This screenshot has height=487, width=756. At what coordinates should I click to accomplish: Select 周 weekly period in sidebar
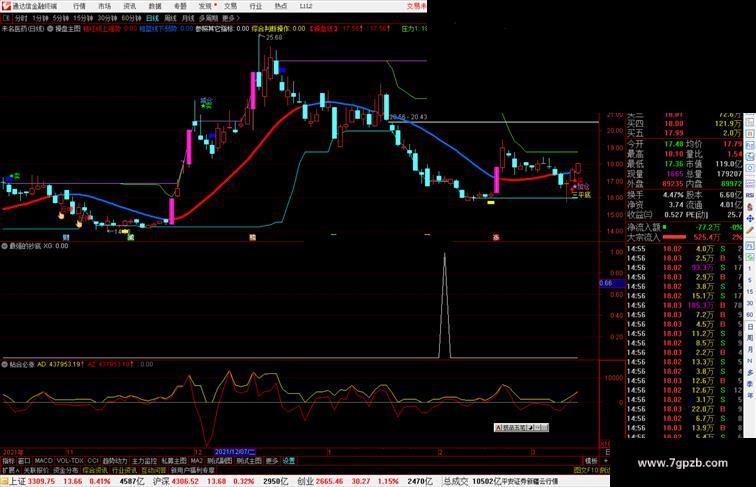[750, 338]
